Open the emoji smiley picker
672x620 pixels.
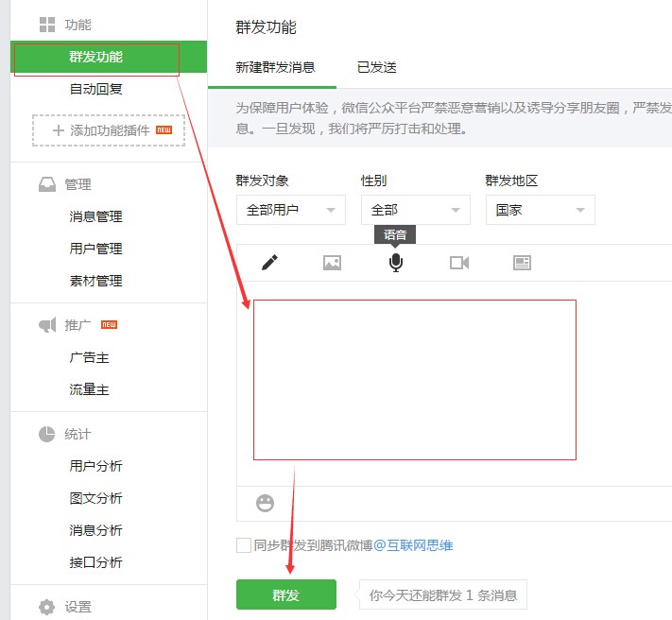coord(266,503)
